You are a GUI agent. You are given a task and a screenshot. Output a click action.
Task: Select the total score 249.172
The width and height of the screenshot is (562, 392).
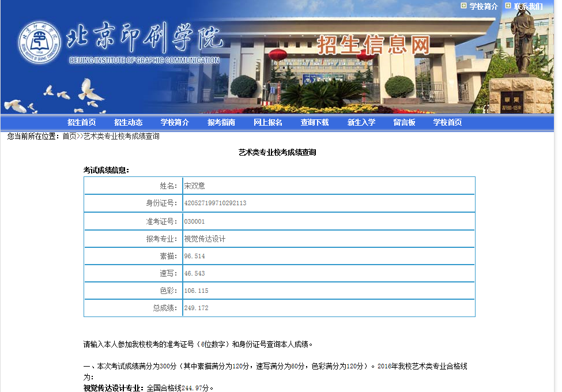coord(196,308)
